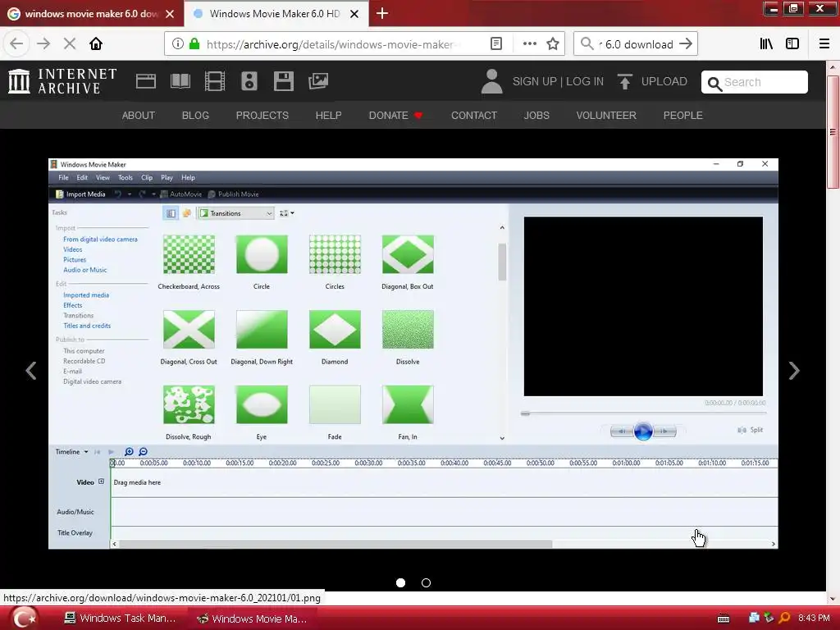Open PROJECTS in the archive navigation
The width and height of the screenshot is (840, 630).
(x=262, y=115)
